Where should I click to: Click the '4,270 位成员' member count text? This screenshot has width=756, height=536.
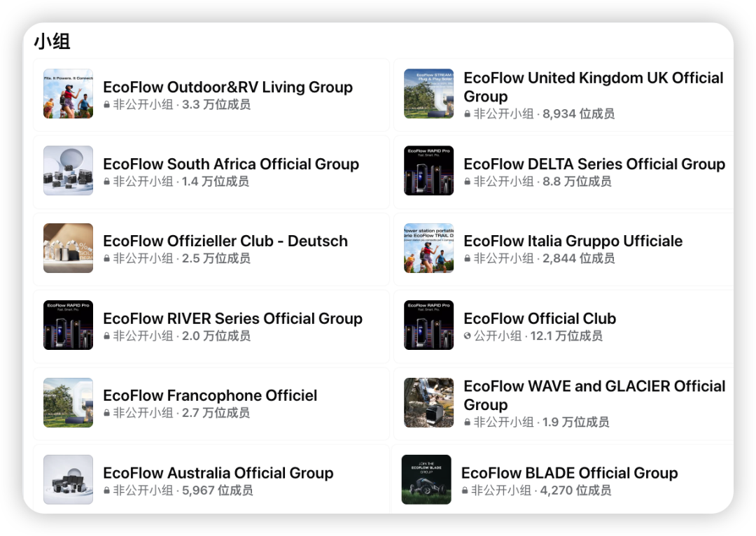pos(575,491)
